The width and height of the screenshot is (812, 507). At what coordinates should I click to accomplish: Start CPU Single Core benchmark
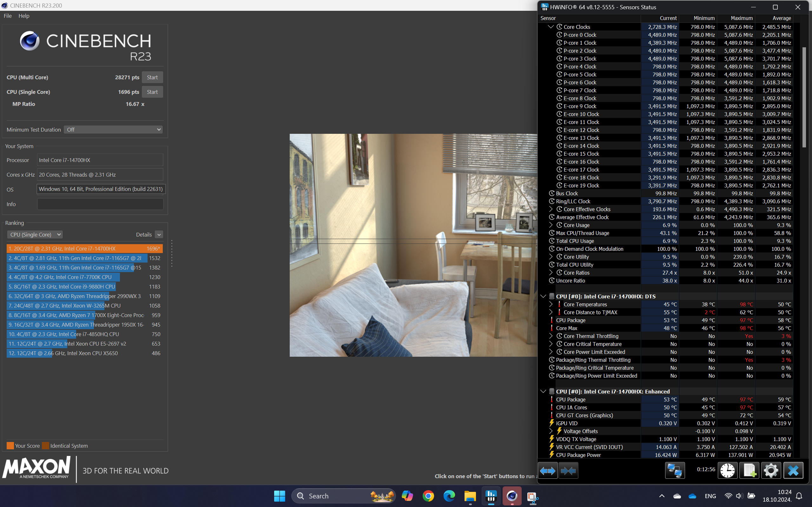[152, 92]
